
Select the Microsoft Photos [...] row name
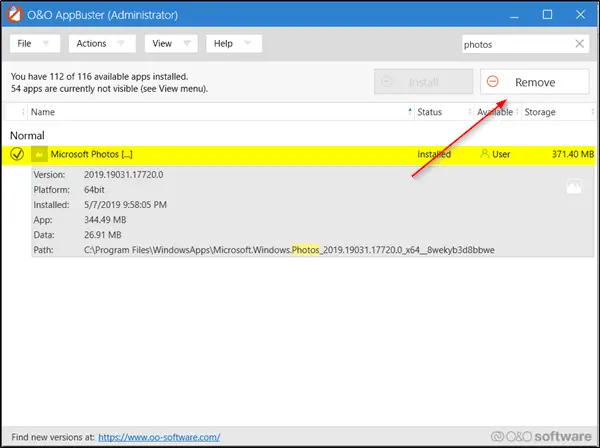pos(91,154)
